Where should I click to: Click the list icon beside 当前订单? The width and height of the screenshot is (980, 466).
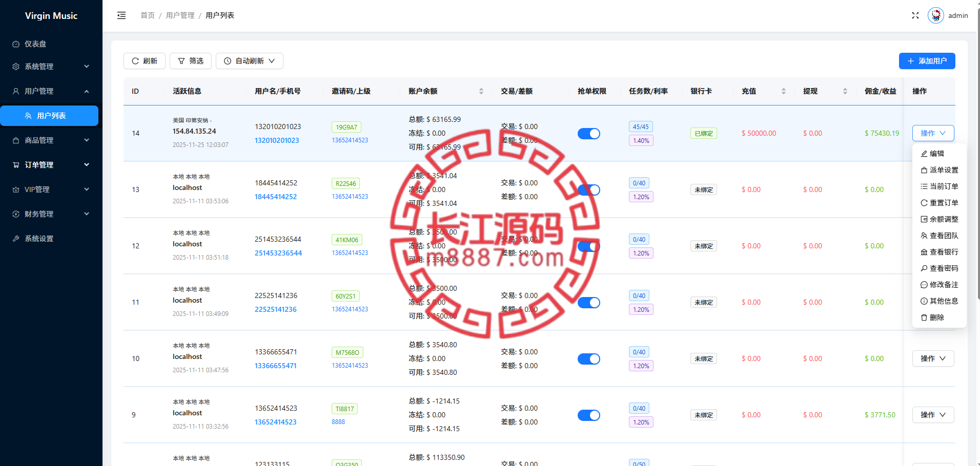924,186
